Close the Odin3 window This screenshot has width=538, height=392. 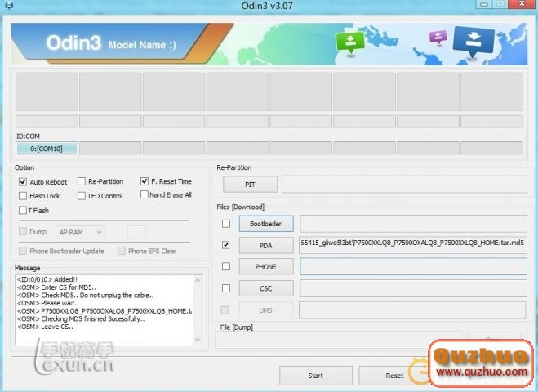[x=522, y=4]
